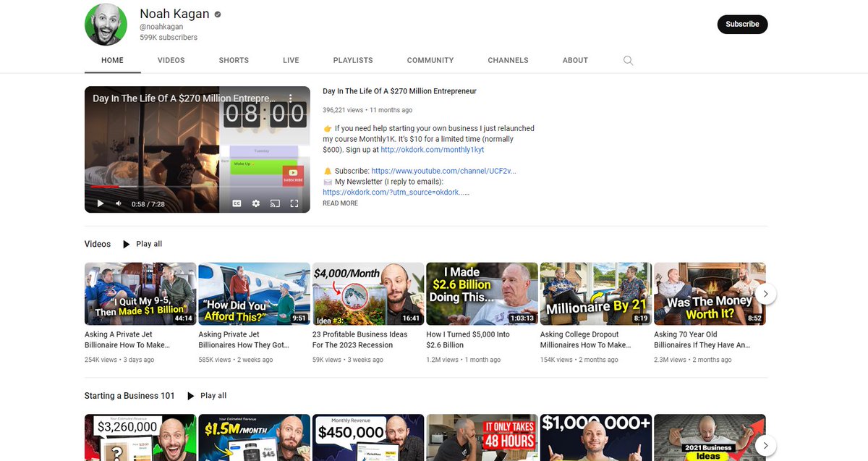Click Noah Kagan's verified checkmark badge
The width and height of the screenshot is (868, 461).
pyautogui.click(x=216, y=13)
